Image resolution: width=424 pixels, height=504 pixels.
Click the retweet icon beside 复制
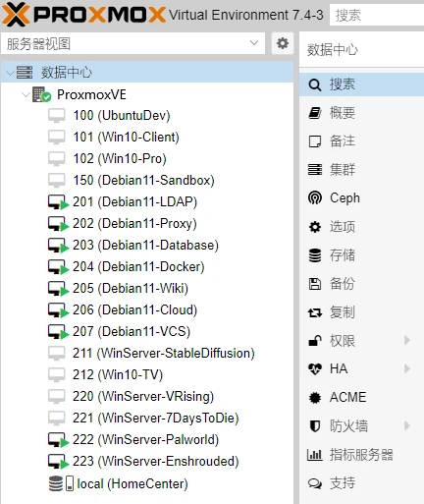click(315, 312)
